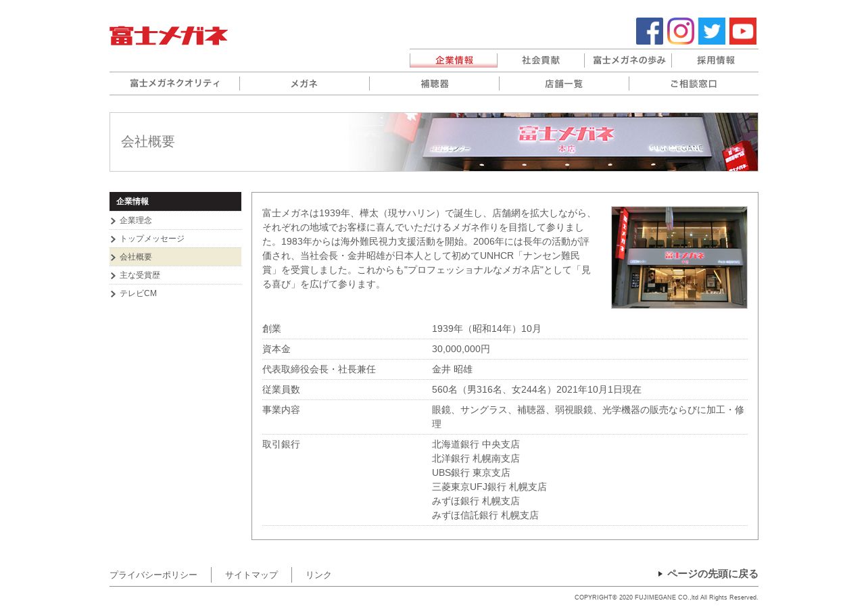Open the 店舗一覧 menu item

click(564, 84)
